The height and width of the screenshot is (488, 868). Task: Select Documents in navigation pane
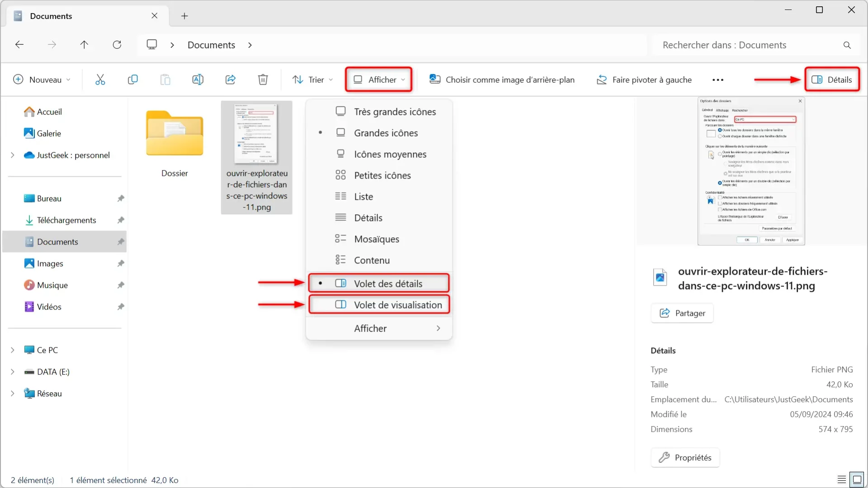(65, 242)
